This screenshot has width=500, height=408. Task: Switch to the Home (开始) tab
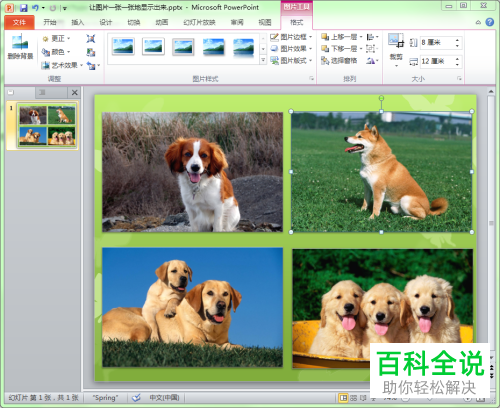pyautogui.click(x=50, y=22)
